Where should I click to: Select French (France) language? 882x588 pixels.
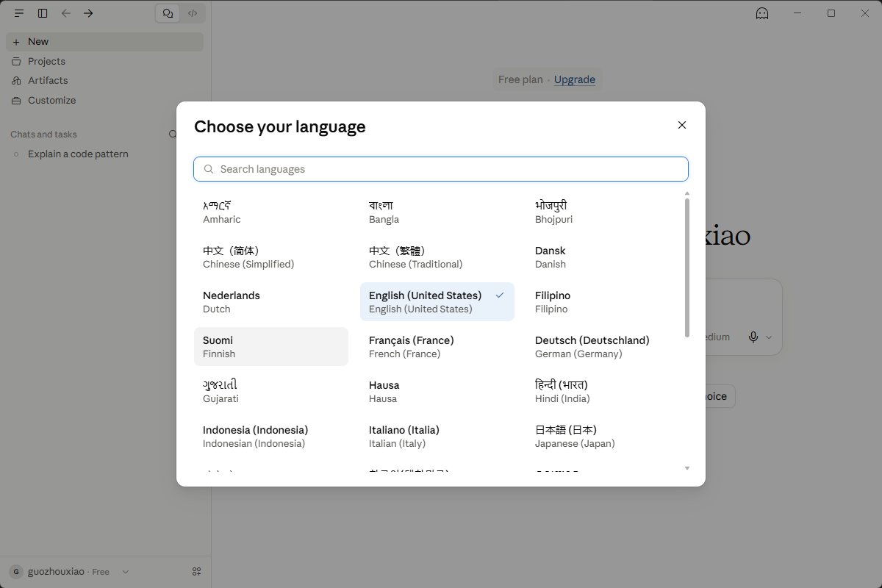(x=437, y=346)
